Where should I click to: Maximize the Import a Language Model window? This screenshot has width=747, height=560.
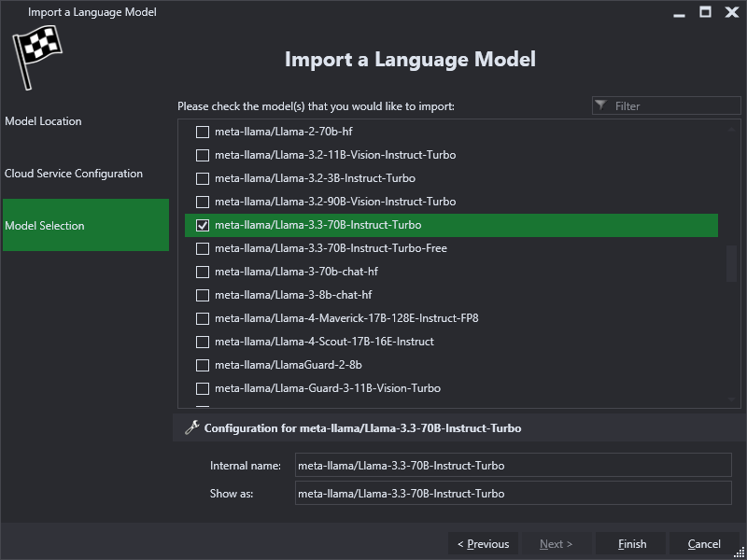pos(705,12)
